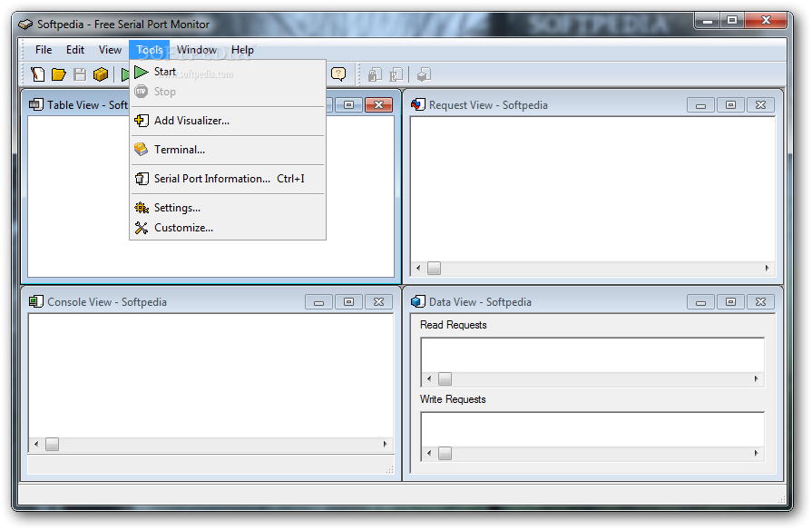Click the Console View window icon

(35, 301)
